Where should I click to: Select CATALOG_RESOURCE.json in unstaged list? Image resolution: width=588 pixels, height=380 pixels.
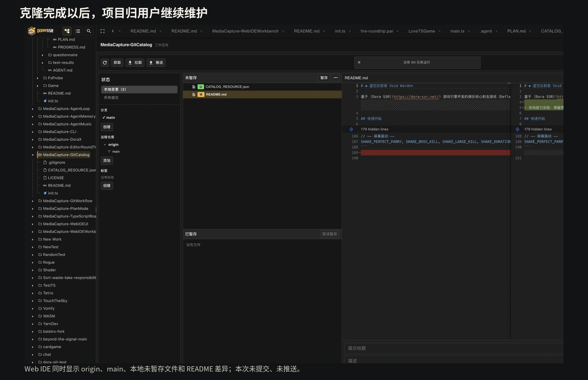pos(262,87)
